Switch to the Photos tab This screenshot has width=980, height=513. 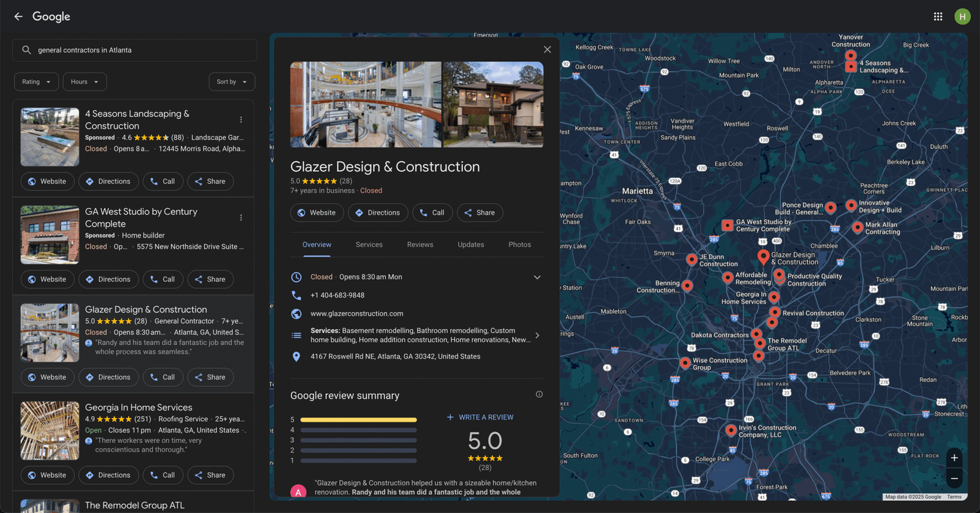click(520, 245)
